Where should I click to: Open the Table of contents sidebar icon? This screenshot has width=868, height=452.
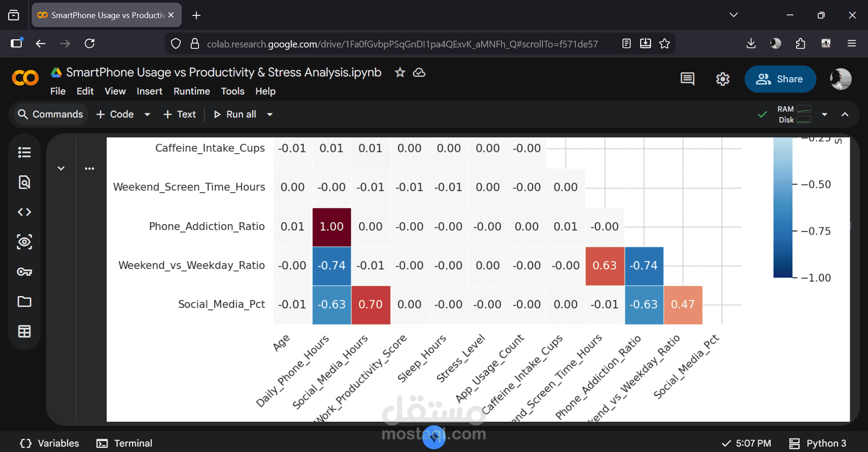coord(24,152)
